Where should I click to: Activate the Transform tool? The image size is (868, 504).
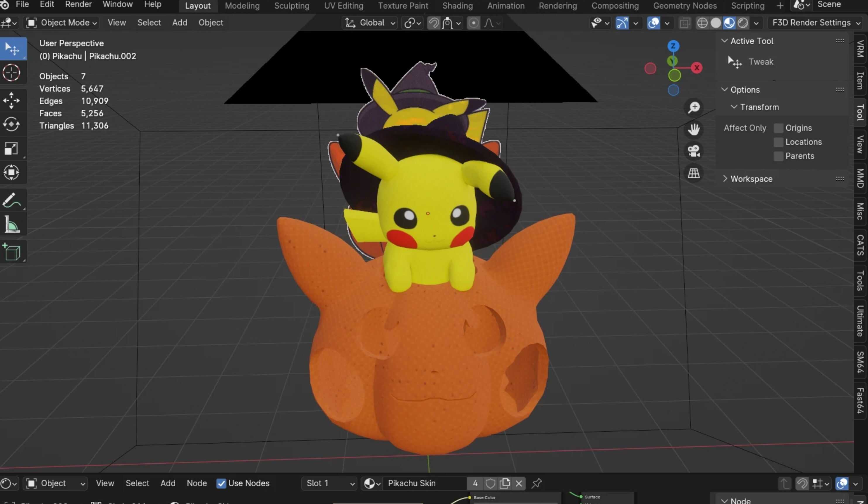(x=12, y=173)
